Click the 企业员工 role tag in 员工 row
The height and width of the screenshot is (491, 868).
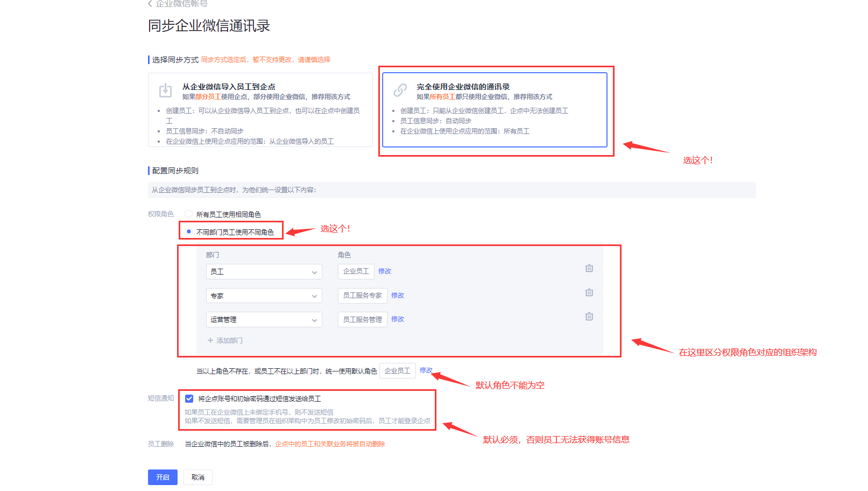pyautogui.click(x=356, y=271)
